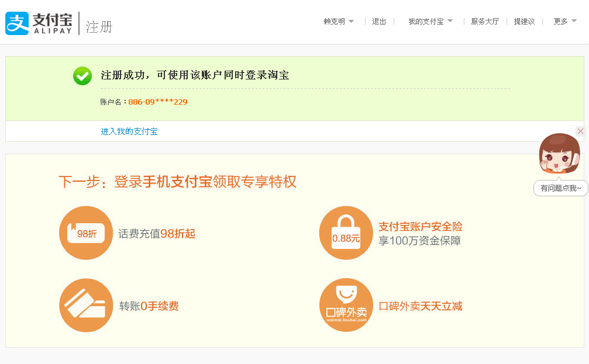Click 退出 to log out
This screenshot has width=589, height=364.
tap(379, 22)
